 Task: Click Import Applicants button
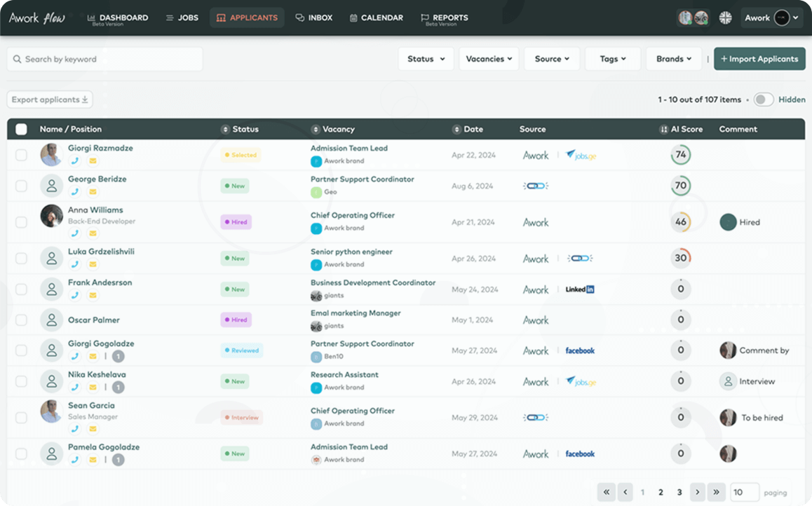(x=759, y=59)
